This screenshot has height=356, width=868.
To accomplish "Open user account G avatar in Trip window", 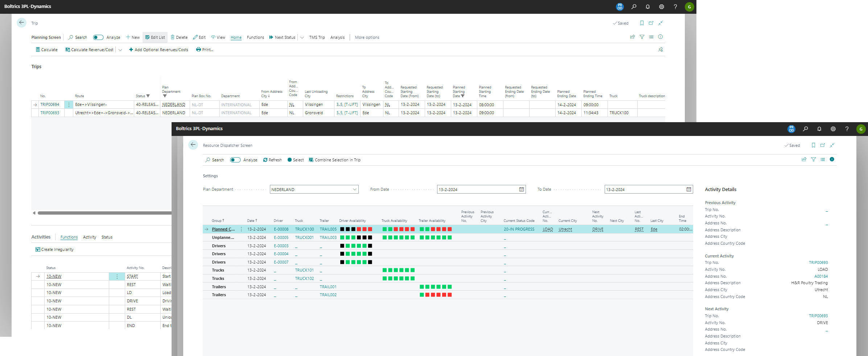I will 690,7.
